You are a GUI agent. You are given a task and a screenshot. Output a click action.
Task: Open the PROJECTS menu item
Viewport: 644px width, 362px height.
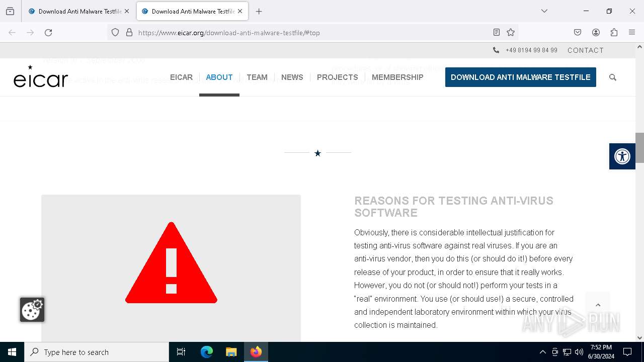click(338, 77)
